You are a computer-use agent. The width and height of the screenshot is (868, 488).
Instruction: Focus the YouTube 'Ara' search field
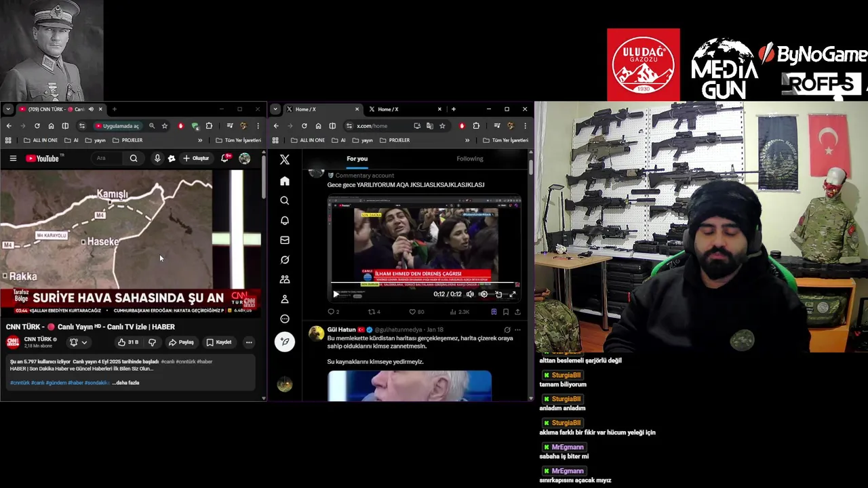pyautogui.click(x=107, y=159)
